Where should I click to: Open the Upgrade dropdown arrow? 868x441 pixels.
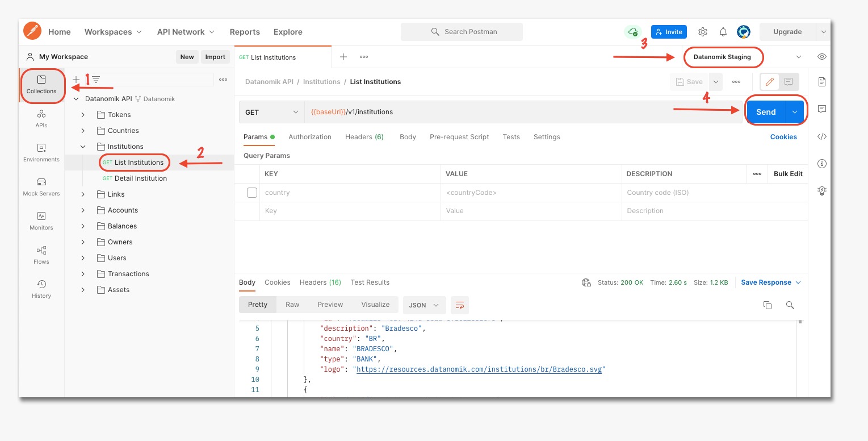coord(823,32)
